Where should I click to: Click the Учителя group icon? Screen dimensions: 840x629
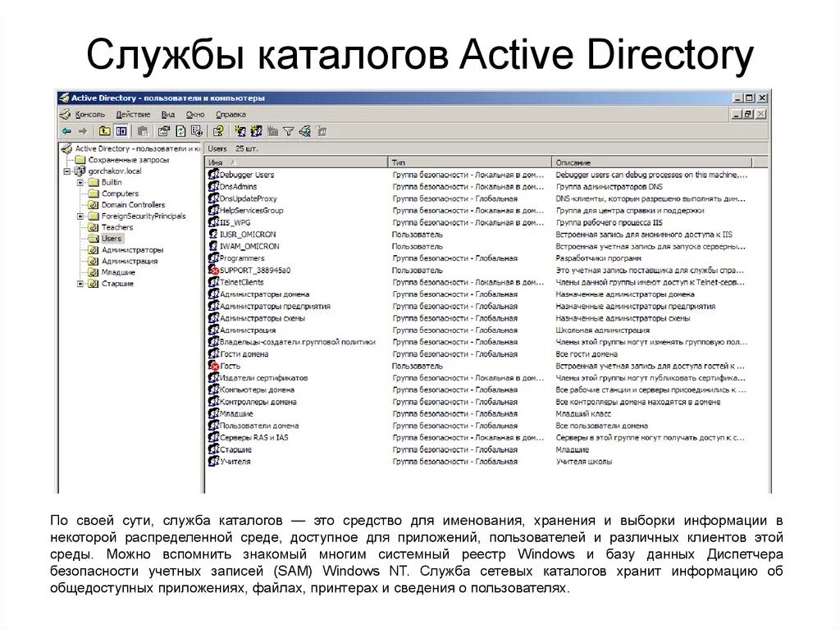pyautogui.click(x=213, y=462)
